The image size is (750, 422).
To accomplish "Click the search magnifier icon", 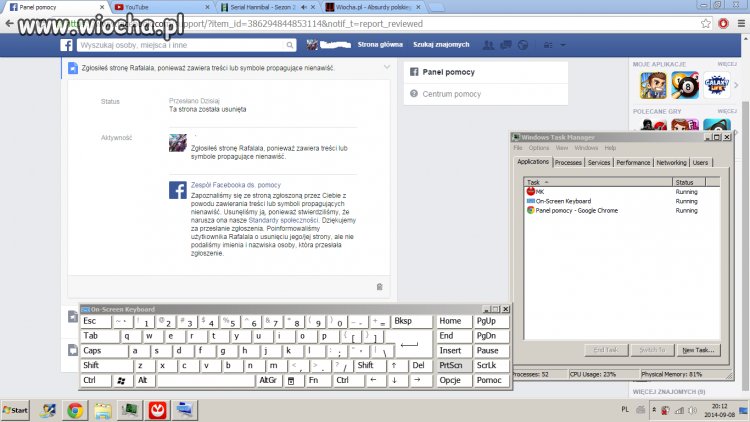I will (289, 45).
